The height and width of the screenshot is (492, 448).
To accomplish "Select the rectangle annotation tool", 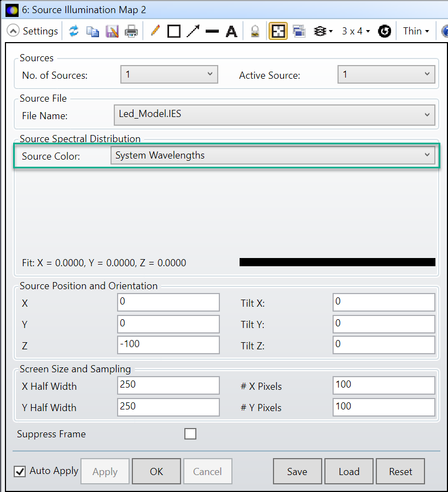I will [174, 31].
